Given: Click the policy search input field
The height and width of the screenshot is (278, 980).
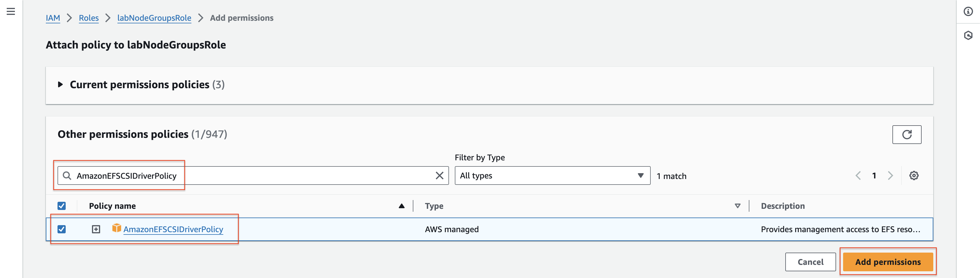Looking at the screenshot, I should [x=253, y=175].
